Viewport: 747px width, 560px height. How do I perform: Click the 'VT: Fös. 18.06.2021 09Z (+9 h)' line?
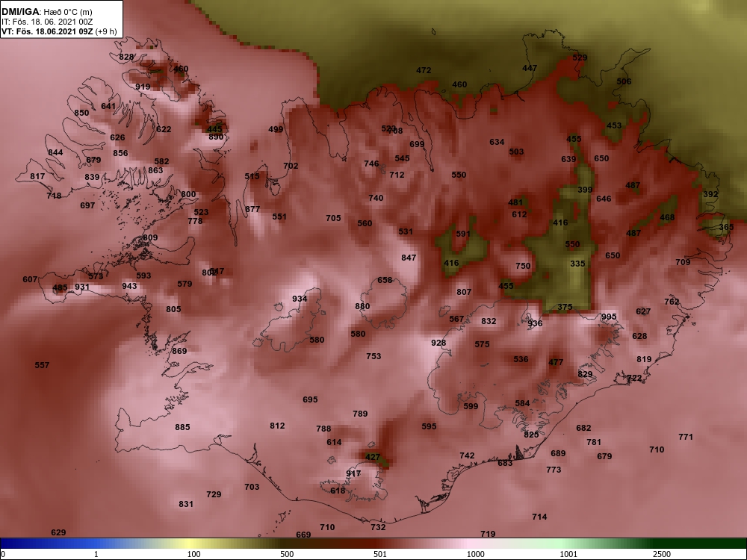(59, 31)
